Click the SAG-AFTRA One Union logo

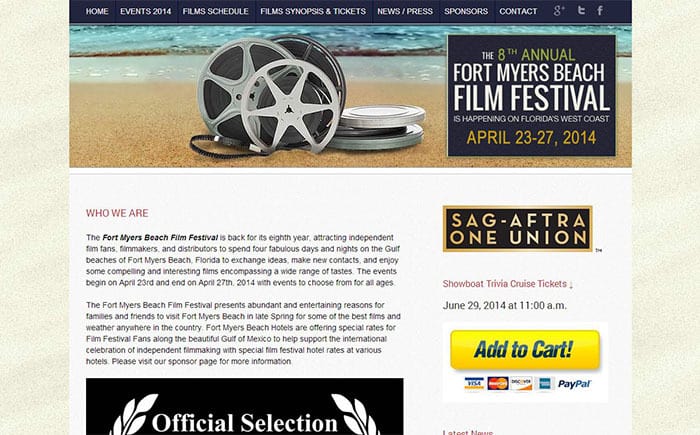(x=517, y=229)
